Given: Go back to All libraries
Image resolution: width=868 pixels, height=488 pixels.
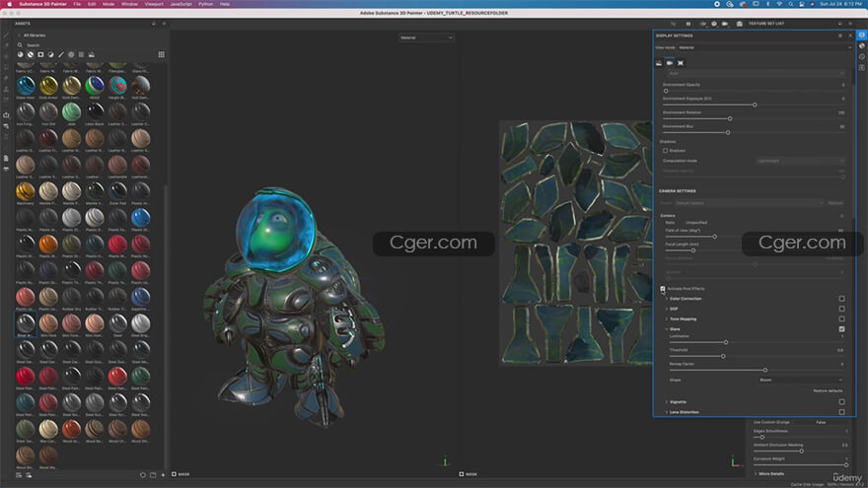Looking at the screenshot, I should tap(34, 35).
